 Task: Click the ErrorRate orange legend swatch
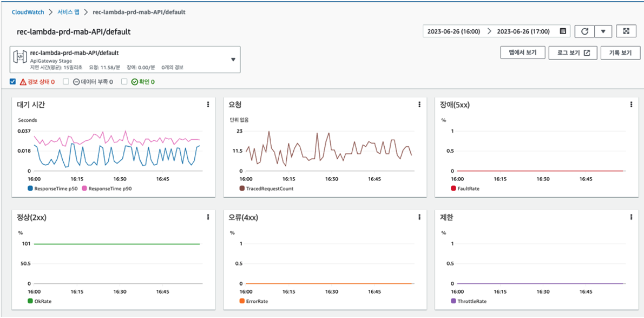click(241, 301)
